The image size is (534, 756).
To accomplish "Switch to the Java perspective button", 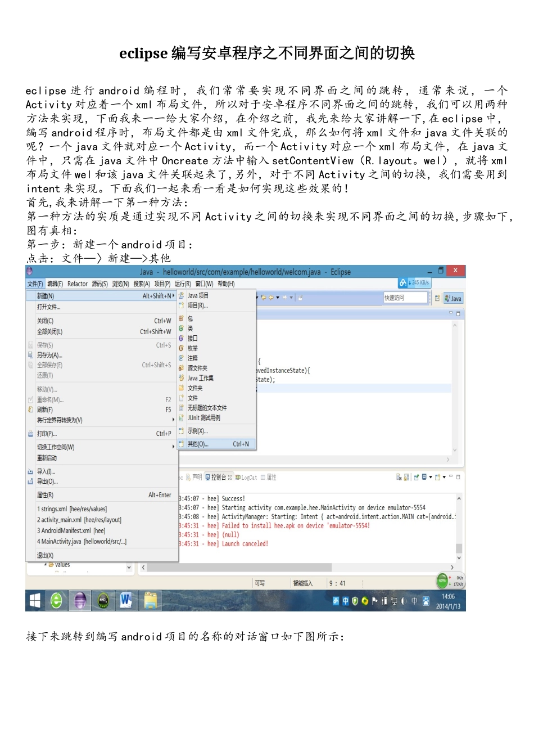I will [453, 298].
